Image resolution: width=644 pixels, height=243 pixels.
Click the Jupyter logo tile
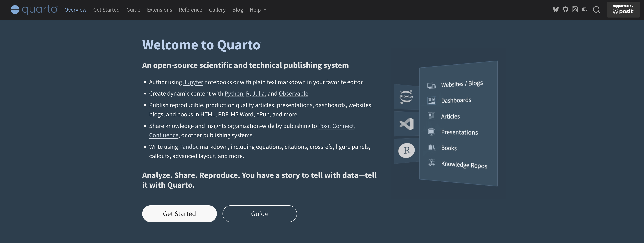(406, 97)
